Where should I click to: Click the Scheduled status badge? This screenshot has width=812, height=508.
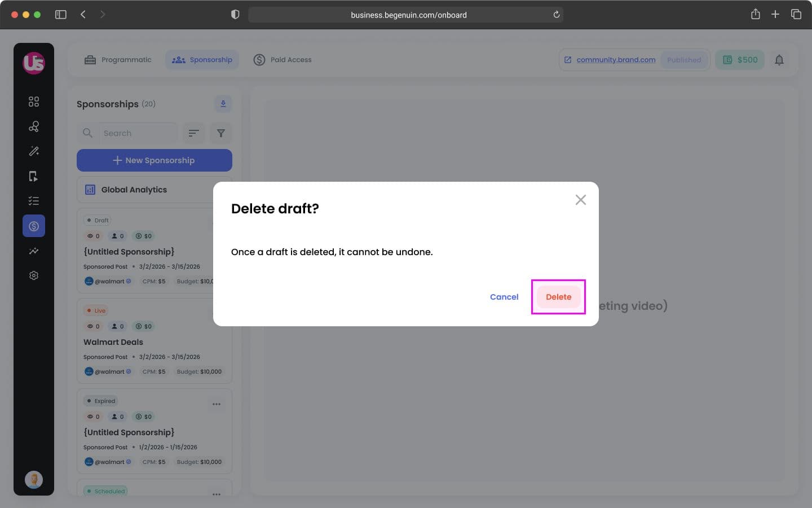(x=105, y=491)
